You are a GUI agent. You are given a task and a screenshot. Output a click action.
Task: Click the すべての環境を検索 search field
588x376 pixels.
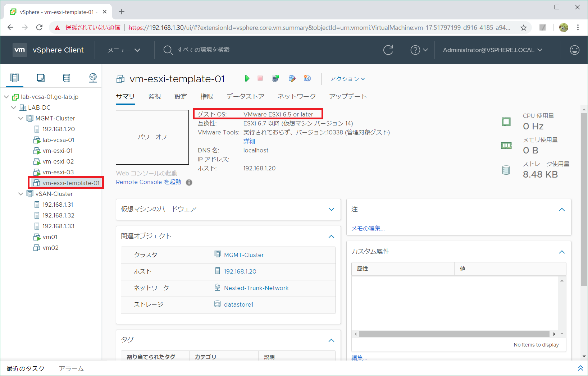coord(203,50)
